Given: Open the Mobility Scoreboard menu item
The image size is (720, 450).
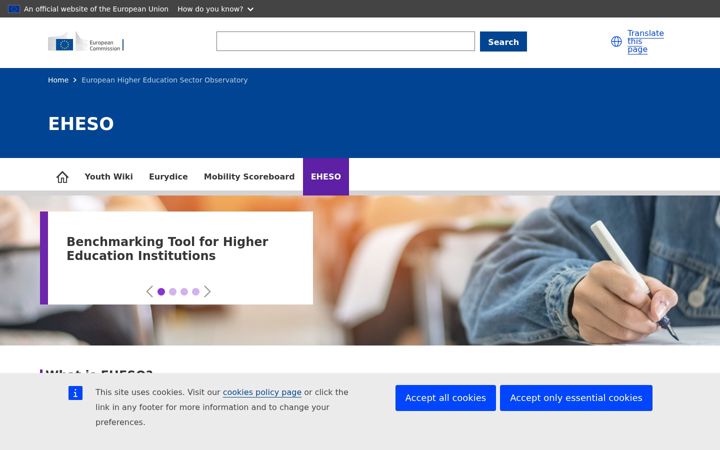Looking at the screenshot, I should pyautogui.click(x=249, y=177).
